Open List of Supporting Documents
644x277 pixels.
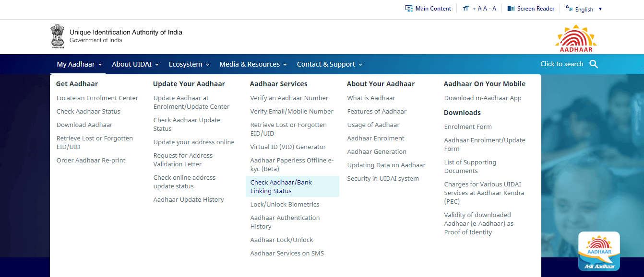470,166
